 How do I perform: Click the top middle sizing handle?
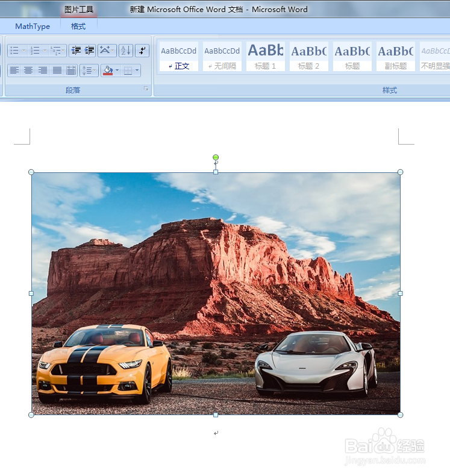pos(216,172)
